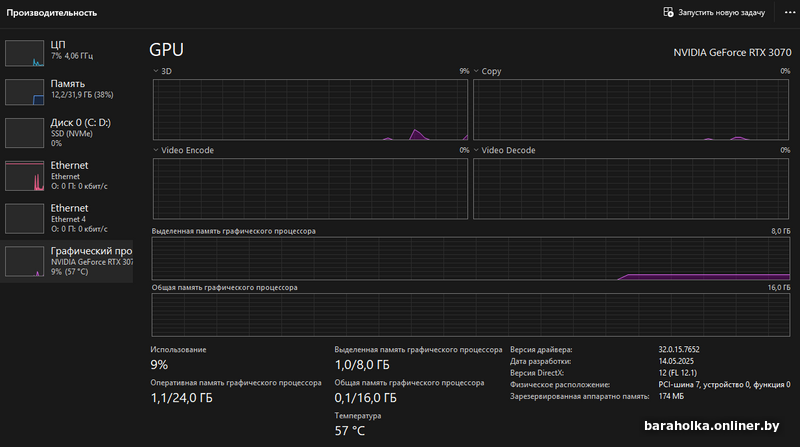Select the ЦП performance entry

pos(66,53)
